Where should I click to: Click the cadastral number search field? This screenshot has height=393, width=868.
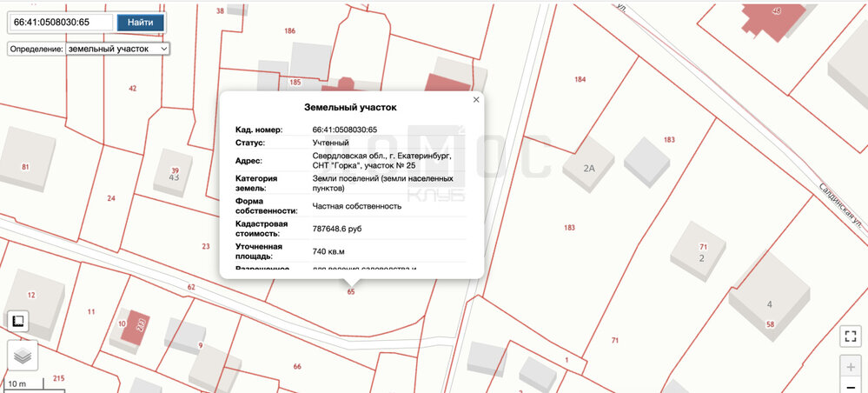[60, 22]
